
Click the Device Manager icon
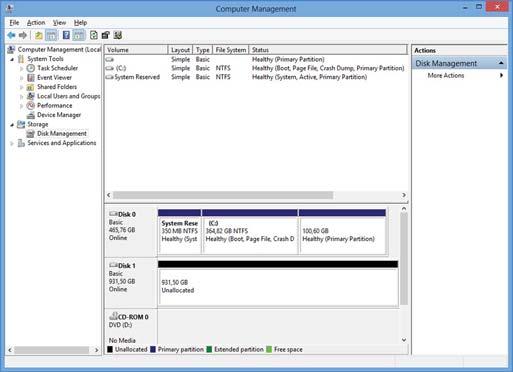[31, 115]
